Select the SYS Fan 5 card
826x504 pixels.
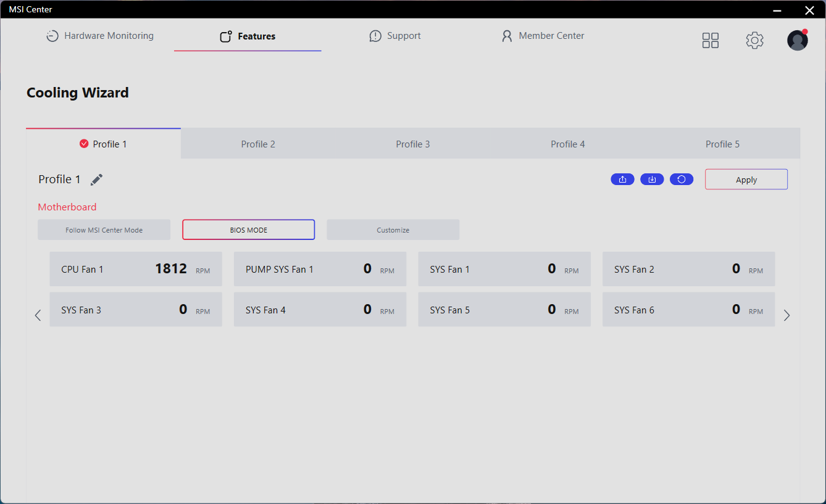click(x=504, y=310)
